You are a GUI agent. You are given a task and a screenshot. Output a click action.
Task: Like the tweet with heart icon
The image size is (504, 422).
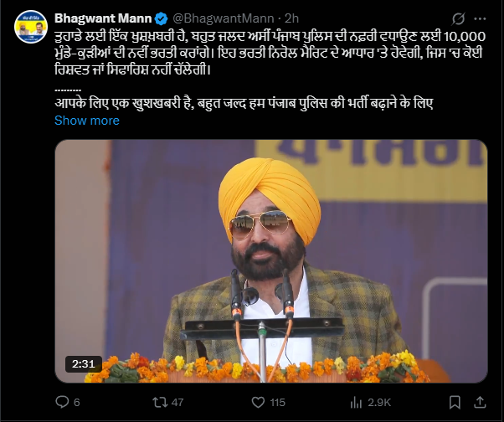click(258, 402)
